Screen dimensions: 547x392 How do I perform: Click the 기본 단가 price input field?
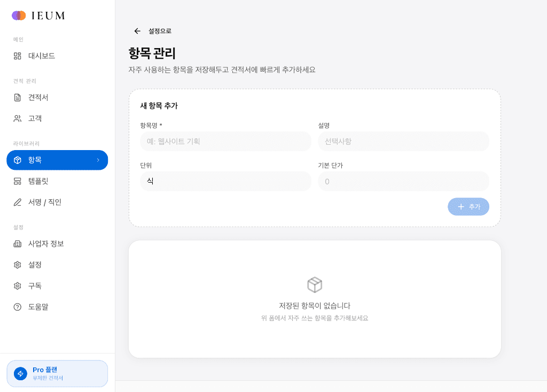pos(403,181)
